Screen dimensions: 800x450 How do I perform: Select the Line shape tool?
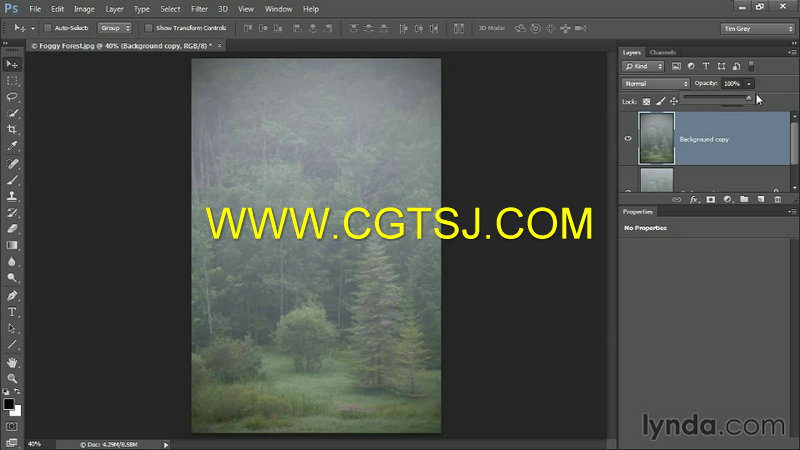coord(12,345)
